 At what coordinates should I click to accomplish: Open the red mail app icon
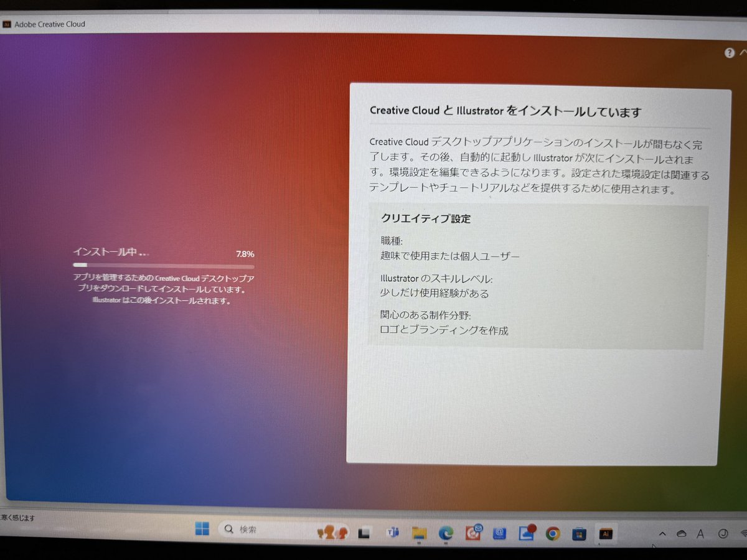(x=473, y=533)
